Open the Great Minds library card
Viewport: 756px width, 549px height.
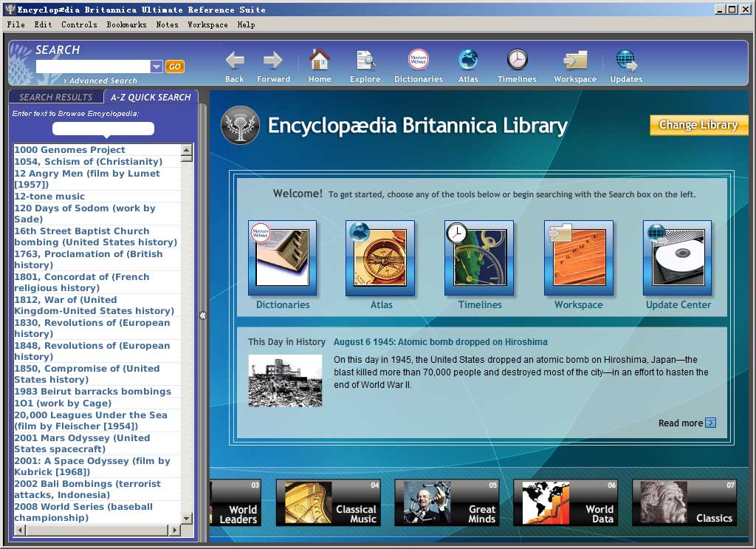[x=447, y=502]
